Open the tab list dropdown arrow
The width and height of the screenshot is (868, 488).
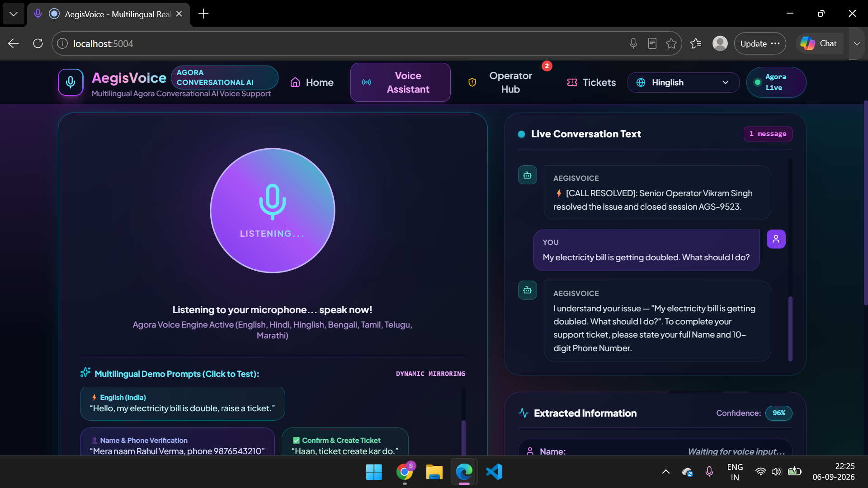point(14,14)
